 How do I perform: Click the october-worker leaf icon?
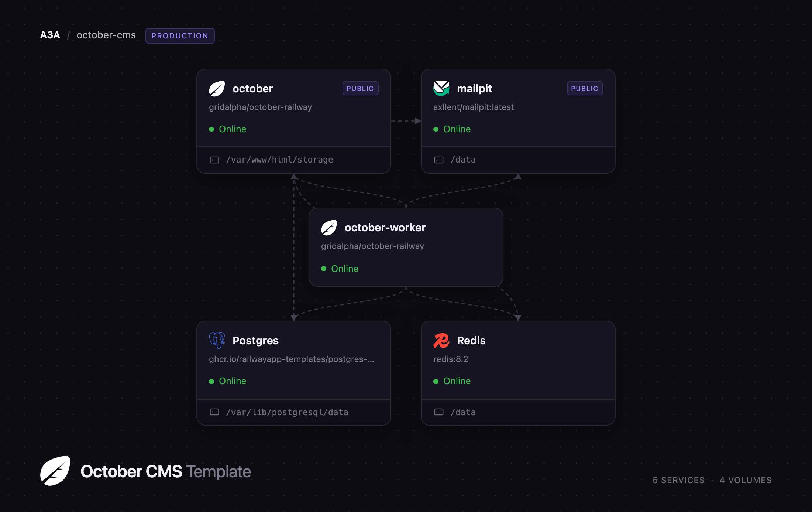point(329,228)
